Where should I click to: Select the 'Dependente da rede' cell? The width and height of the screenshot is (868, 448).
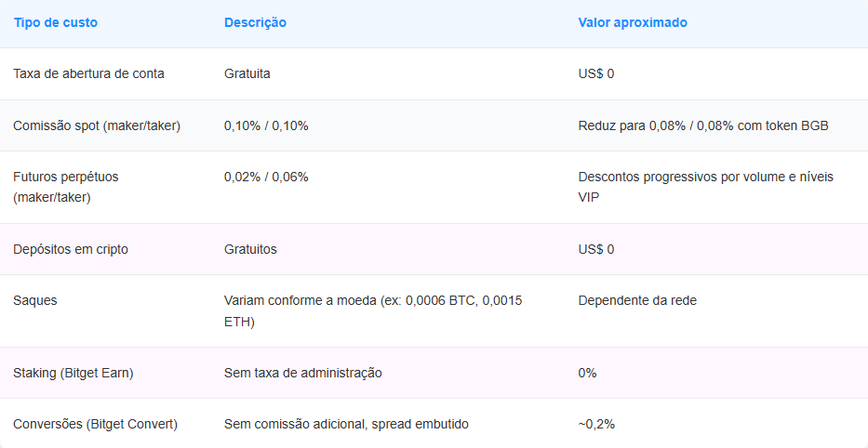pyautogui.click(x=637, y=300)
